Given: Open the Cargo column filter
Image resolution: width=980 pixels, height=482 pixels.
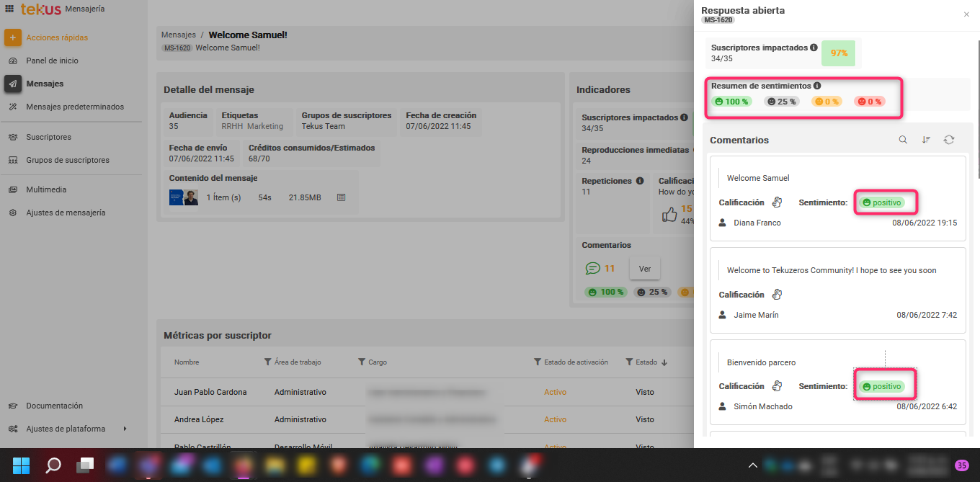Looking at the screenshot, I should [362, 362].
